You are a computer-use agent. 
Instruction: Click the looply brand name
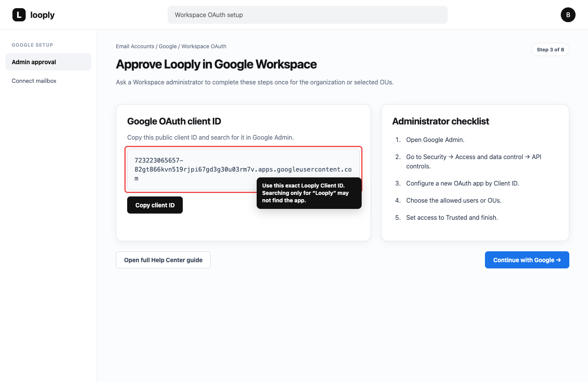[42, 15]
